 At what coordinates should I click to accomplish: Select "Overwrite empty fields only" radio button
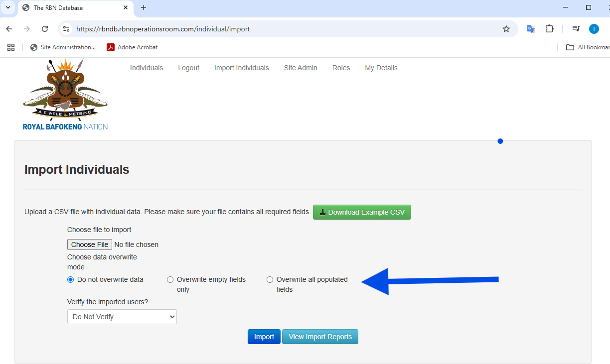pos(170,280)
